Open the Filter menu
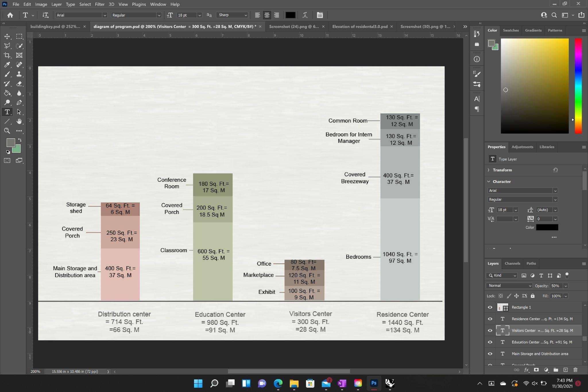The height and width of the screenshot is (392, 588). pyautogui.click(x=100, y=4)
